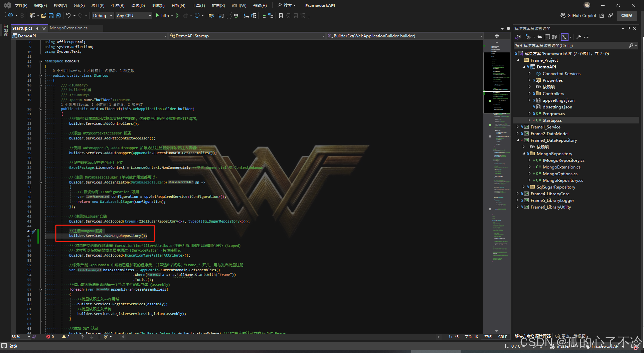Image resolution: width=644 pixels, height=353 pixels.
Task: Switch to the Git 更改 panel tab
Action: (562, 336)
